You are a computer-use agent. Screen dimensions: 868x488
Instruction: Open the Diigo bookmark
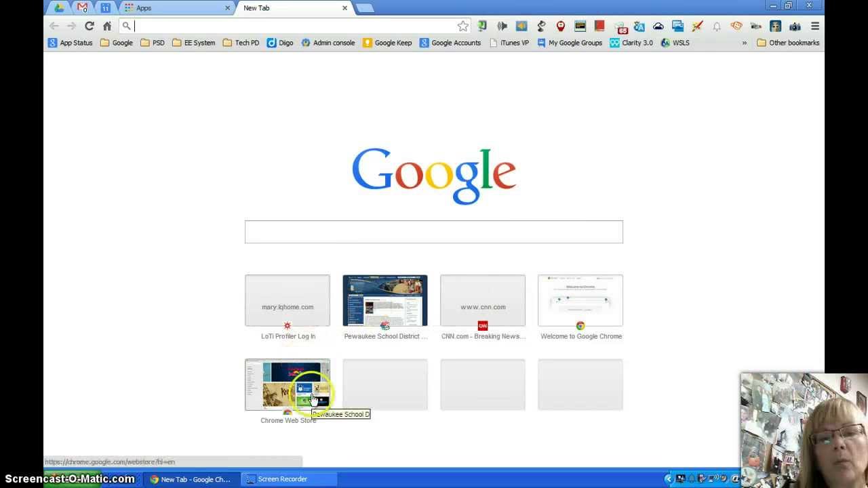pyautogui.click(x=280, y=43)
